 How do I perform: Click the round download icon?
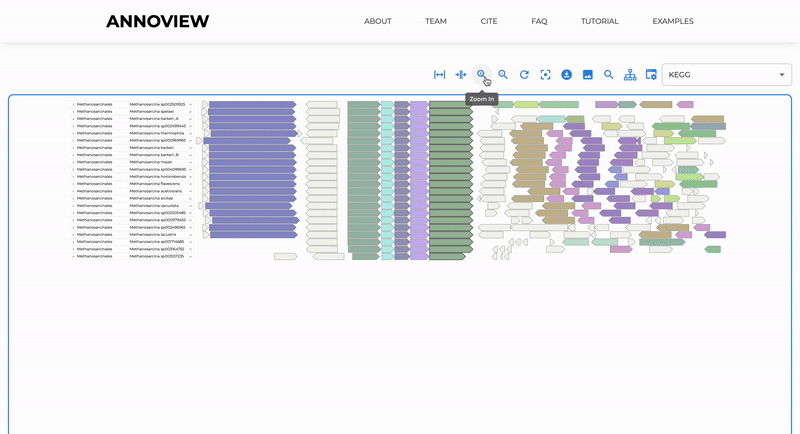click(x=566, y=74)
